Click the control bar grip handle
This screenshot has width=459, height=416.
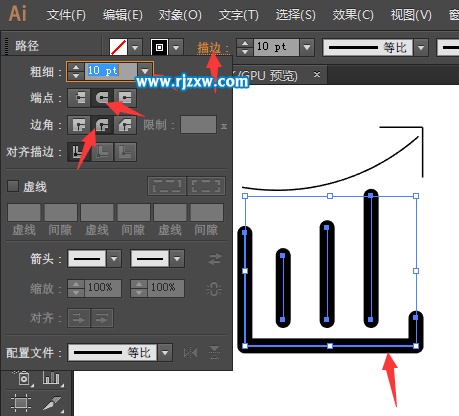6,46
